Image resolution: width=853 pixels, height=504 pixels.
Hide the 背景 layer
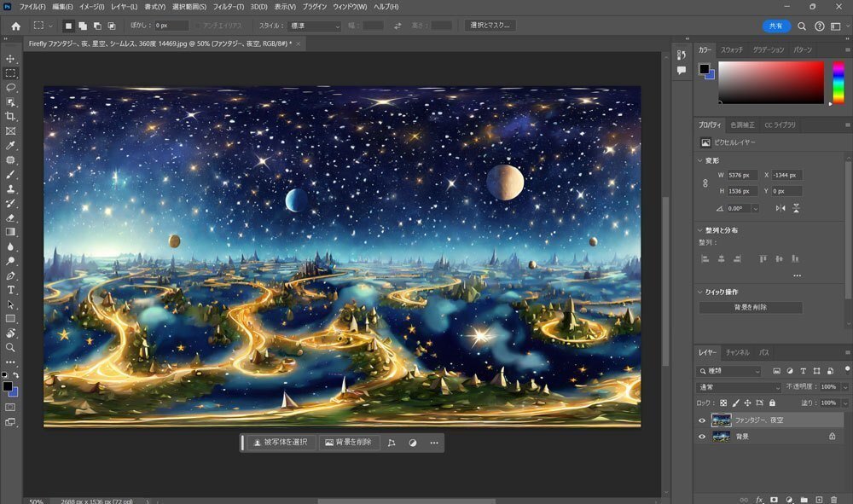[x=702, y=437]
